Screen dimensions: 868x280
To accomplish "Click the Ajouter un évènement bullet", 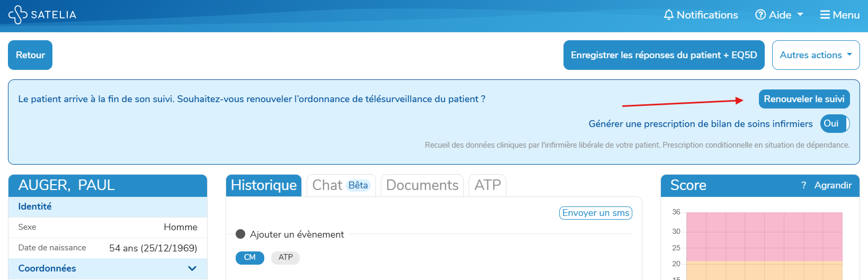I will tap(240, 234).
